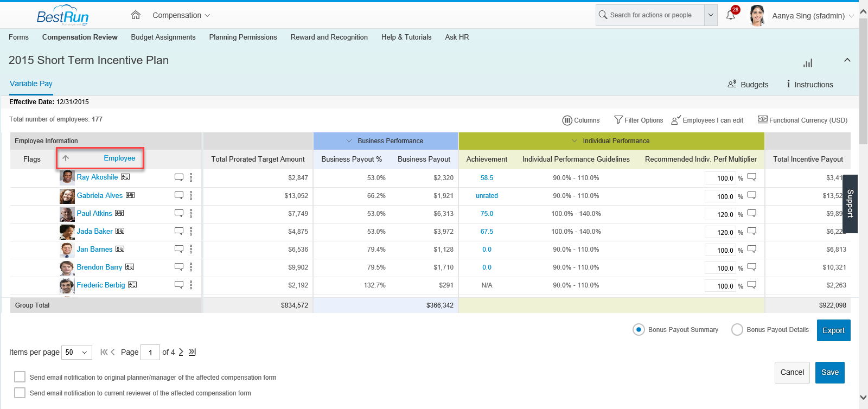Sort the Employee column ascending arrow
The height and width of the screenshot is (409, 868).
[x=66, y=158]
